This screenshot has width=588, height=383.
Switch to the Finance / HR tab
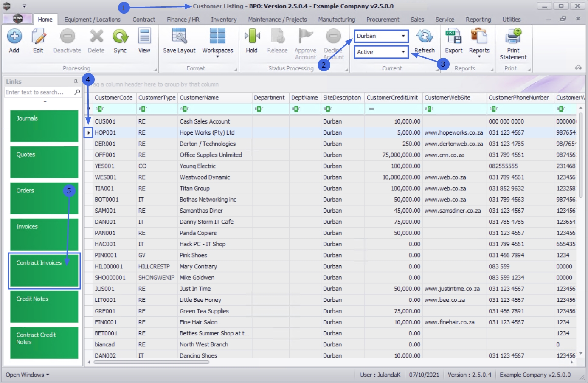[183, 20]
